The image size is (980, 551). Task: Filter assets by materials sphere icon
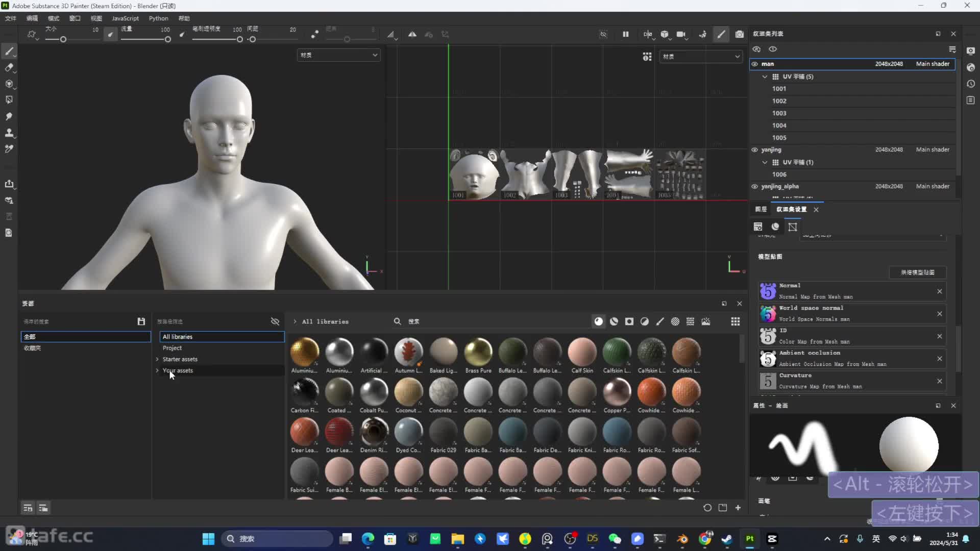[x=599, y=321]
